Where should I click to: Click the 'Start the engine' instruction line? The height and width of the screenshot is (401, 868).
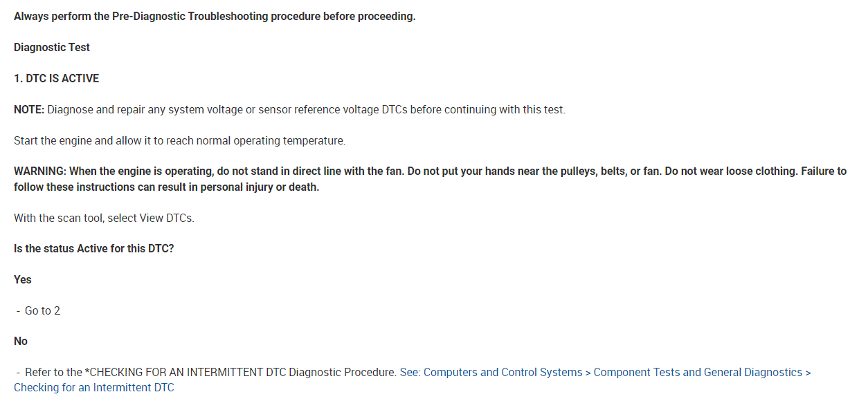pos(179,140)
